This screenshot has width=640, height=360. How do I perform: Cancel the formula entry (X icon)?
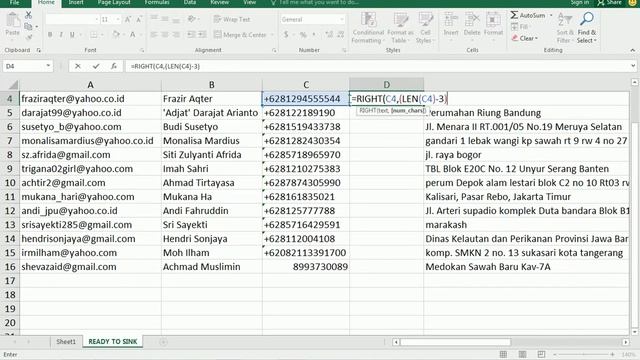click(x=78, y=66)
